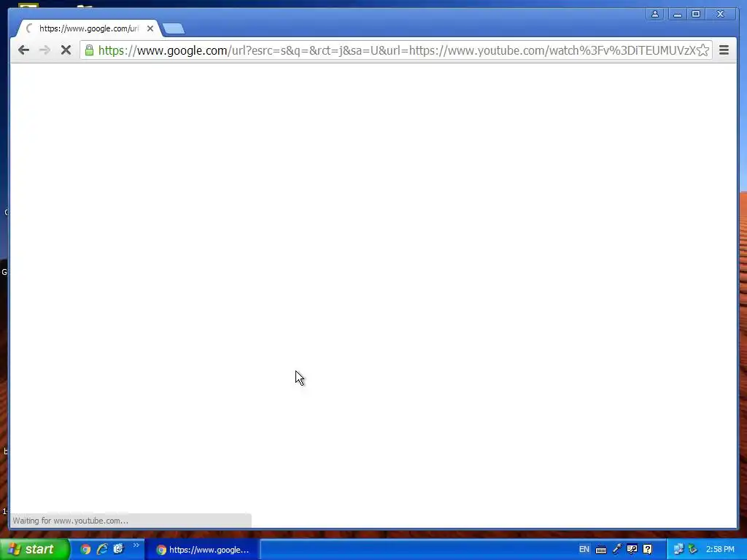Stop loading the page
This screenshot has width=747, height=560.
coord(66,50)
